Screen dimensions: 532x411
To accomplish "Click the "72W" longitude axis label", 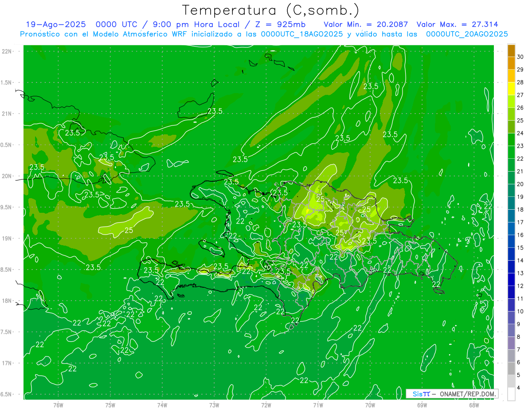I will pos(266,405).
